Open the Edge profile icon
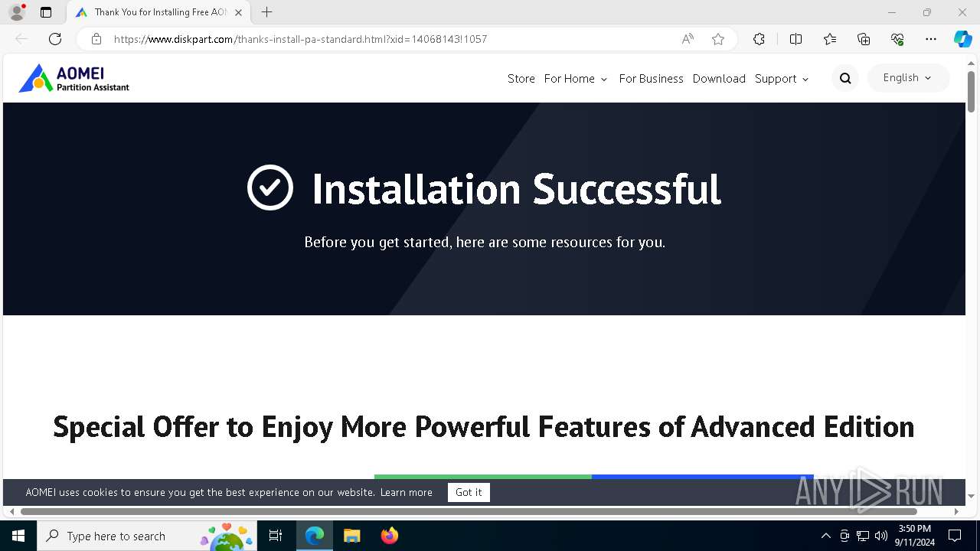This screenshot has width=980, height=551. pyautogui.click(x=17, y=12)
